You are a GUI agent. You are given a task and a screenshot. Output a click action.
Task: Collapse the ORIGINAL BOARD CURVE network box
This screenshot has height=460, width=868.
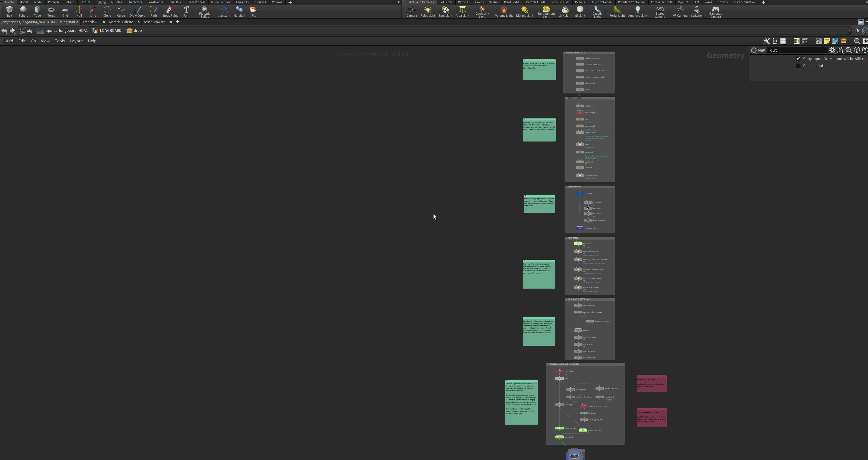click(565, 53)
